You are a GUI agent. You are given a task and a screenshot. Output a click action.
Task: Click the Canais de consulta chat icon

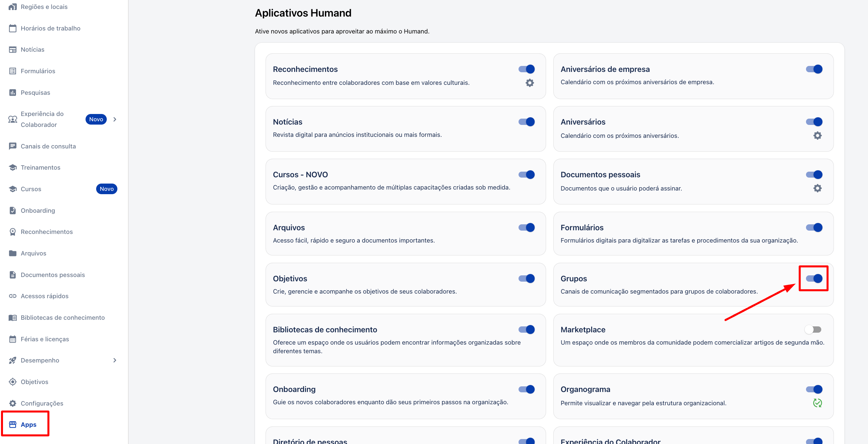[13, 146]
